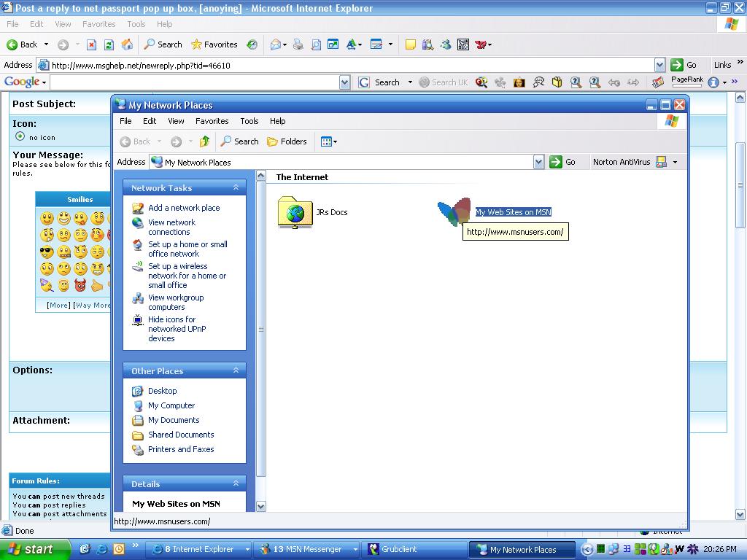Open the Views dropdown in explorer toolbar
Screen dimensions: 747x560
(x=329, y=141)
